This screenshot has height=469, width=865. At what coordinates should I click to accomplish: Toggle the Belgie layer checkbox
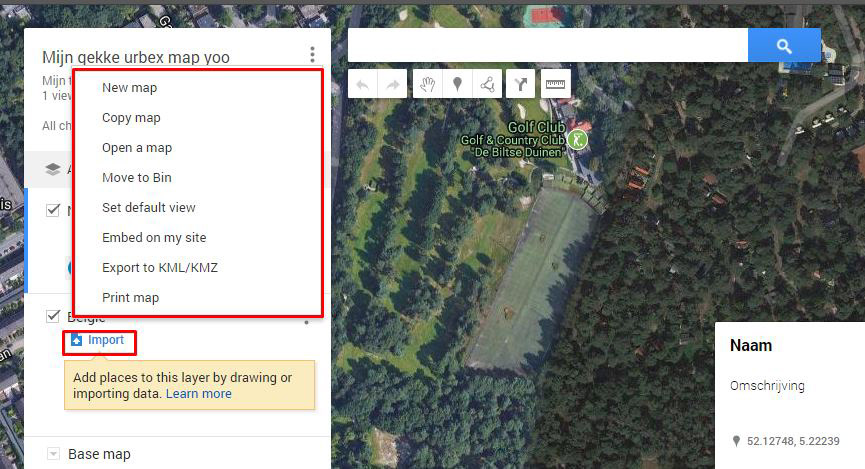click(x=53, y=316)
